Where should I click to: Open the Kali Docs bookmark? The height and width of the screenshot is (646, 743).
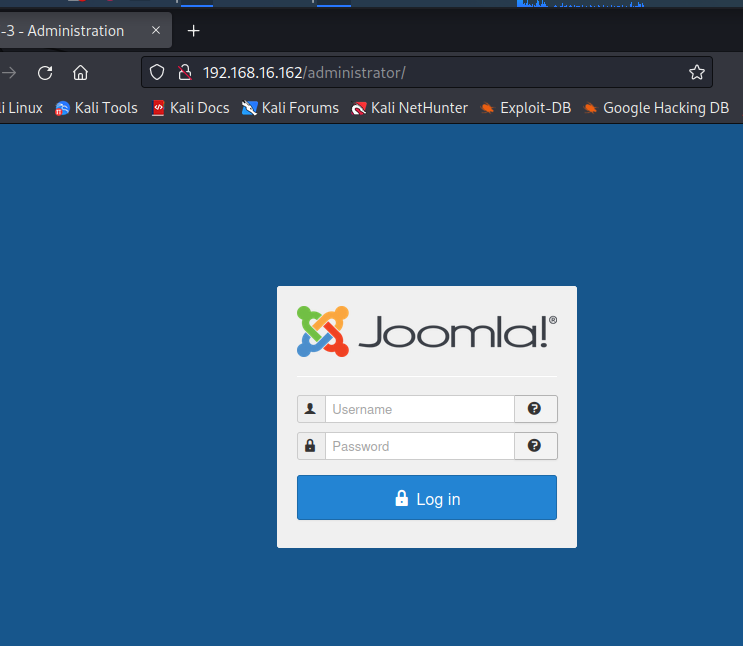coord(190,108)
